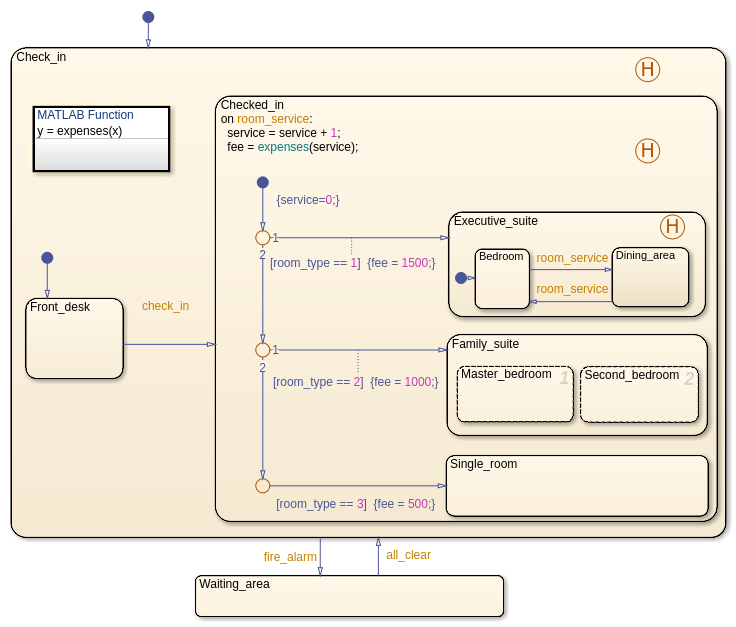
Task: Click the Family_suite state label
Action: tap(485, 344)
